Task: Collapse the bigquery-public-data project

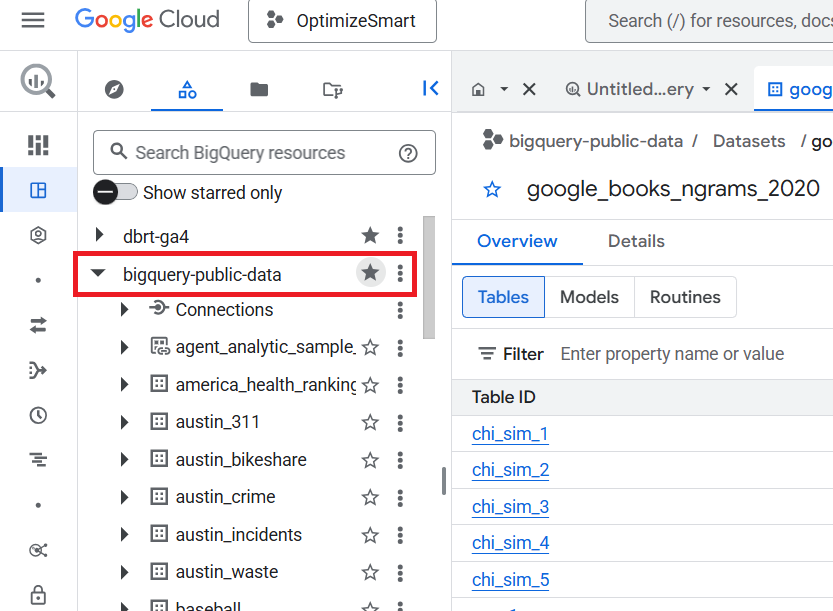Action: tap(98, 273)
